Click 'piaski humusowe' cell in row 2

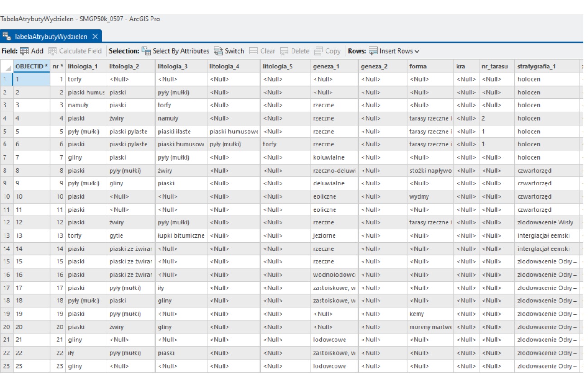[86, 93]
